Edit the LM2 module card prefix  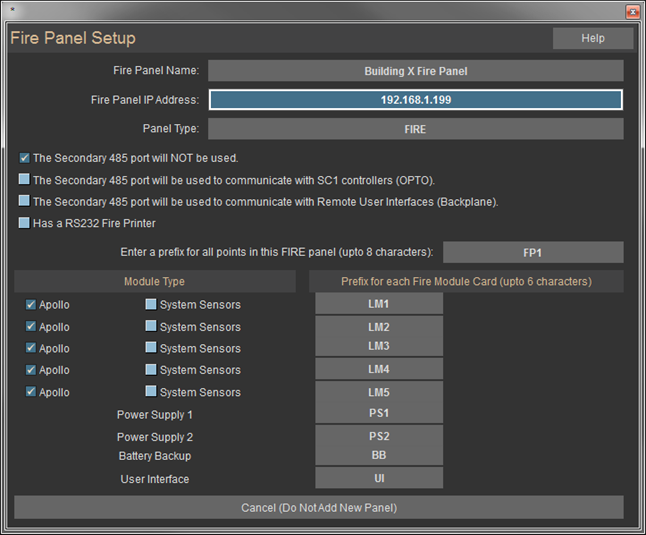pyautogui.click(x=379, y=327)
